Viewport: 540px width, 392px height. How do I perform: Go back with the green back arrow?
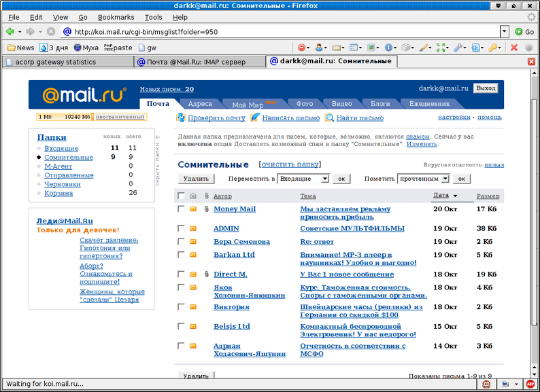10,32
